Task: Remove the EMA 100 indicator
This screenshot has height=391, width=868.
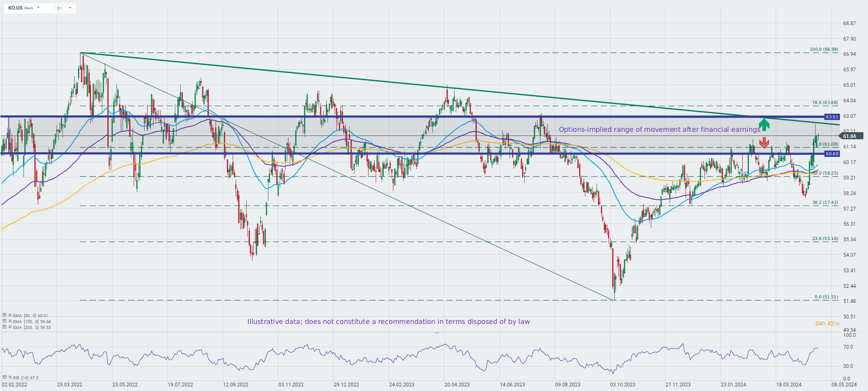Action: point(10,321)
